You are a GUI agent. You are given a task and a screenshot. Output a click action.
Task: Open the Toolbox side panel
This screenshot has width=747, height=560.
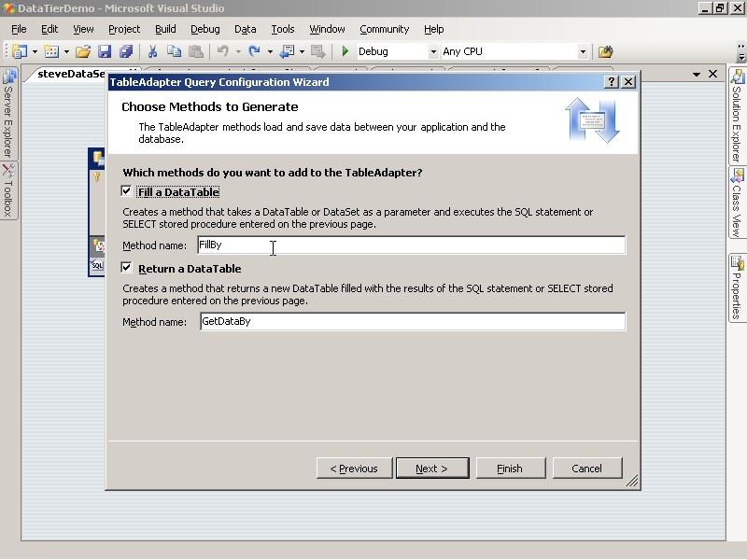coord(8,190)
